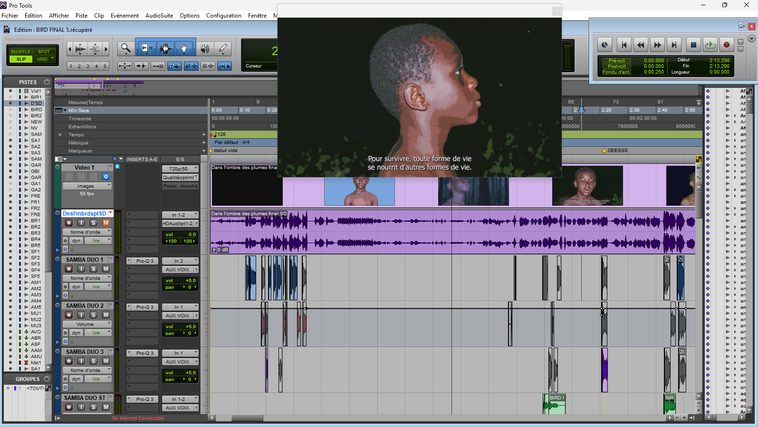Unmute the DnsI'mbrdspISD track
The width and height of the screenshot is (758, 427).
click(105, 223)
